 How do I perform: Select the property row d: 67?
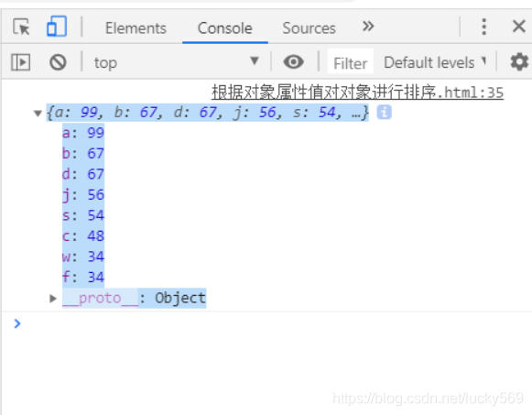(x=83, y=174)
